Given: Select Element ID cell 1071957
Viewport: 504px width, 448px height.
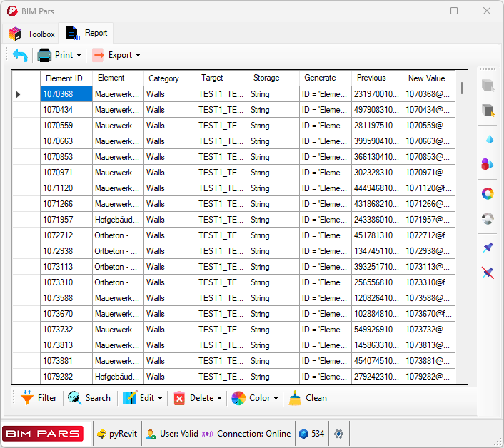Looking at the screenshot, I should (x=66, y=220).
